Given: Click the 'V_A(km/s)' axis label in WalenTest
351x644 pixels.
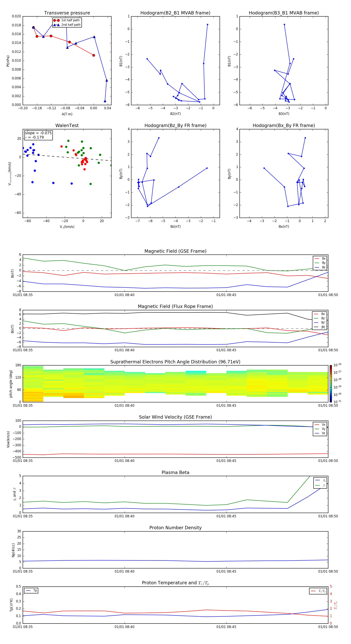Looking at the screenshot, I should 67,227.
